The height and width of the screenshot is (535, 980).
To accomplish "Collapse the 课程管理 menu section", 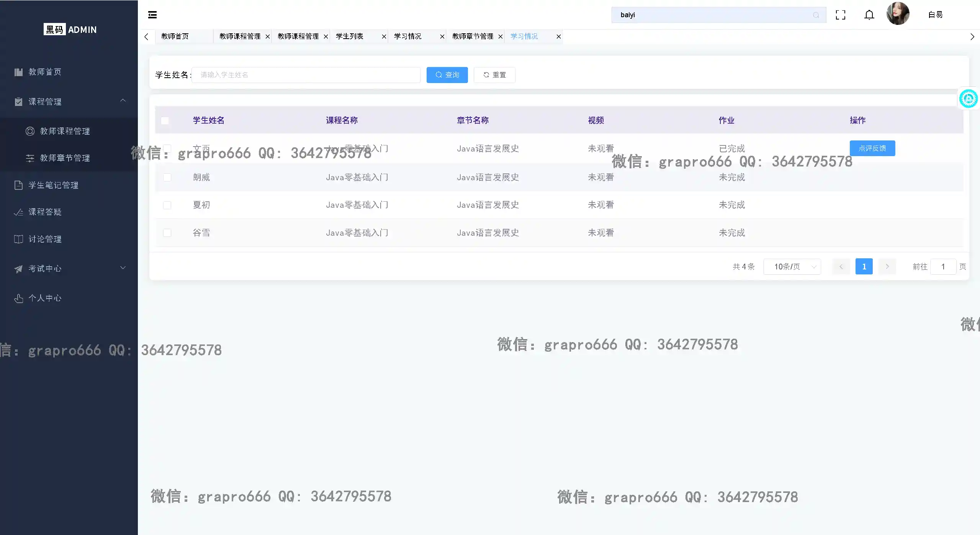I will [x=123, y=101].
